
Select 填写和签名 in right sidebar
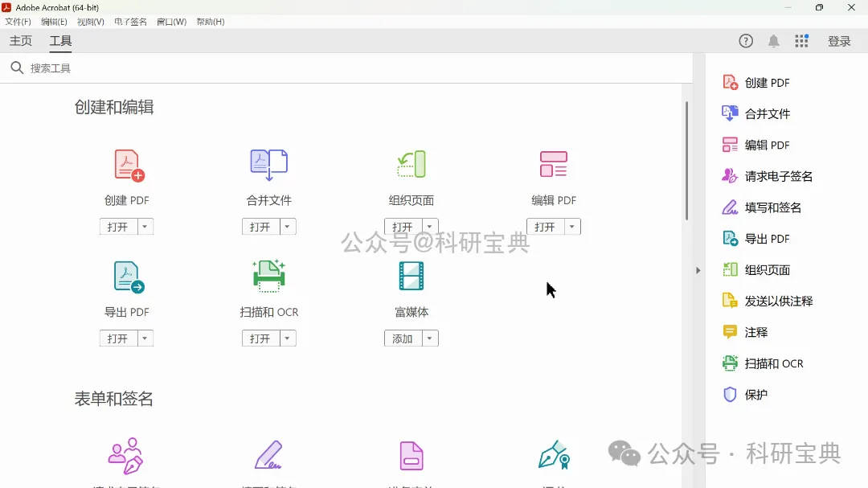tap(762, 207)
